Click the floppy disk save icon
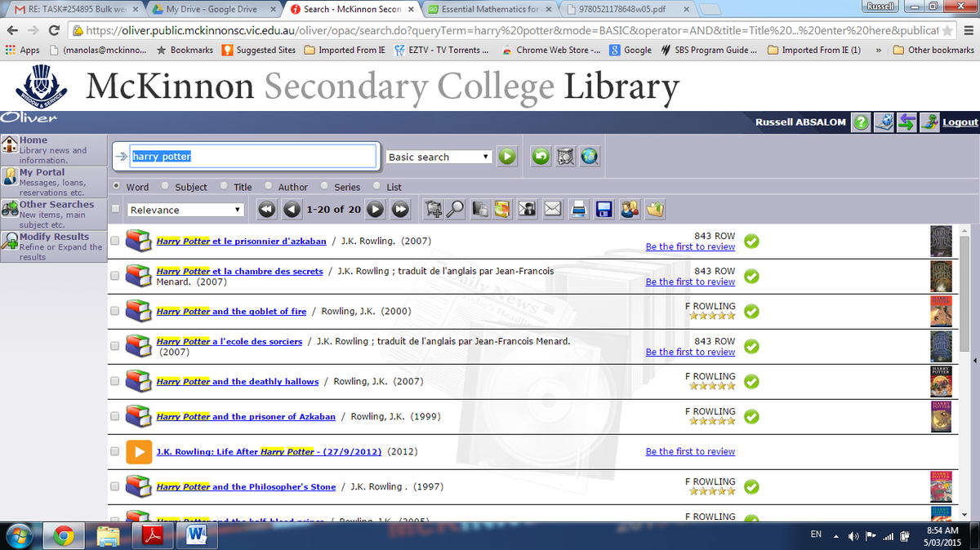This screenshot has height=550, width=980. tap(604, 210)
